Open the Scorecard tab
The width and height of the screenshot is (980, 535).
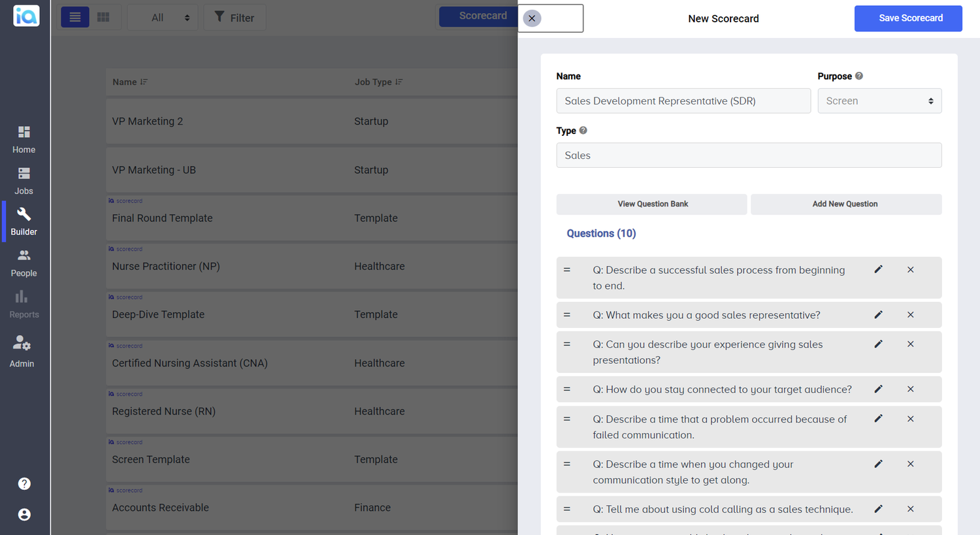pos(483,14)
